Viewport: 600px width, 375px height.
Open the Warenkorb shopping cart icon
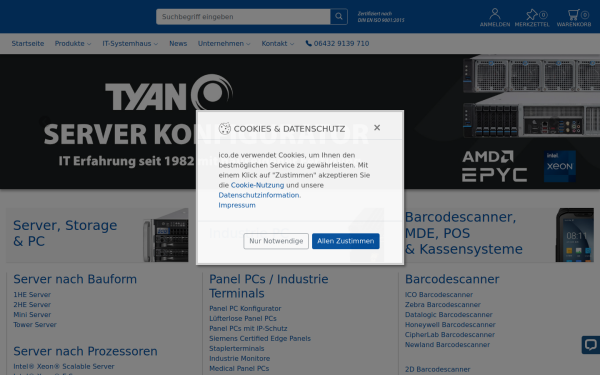tap(574, 18)
